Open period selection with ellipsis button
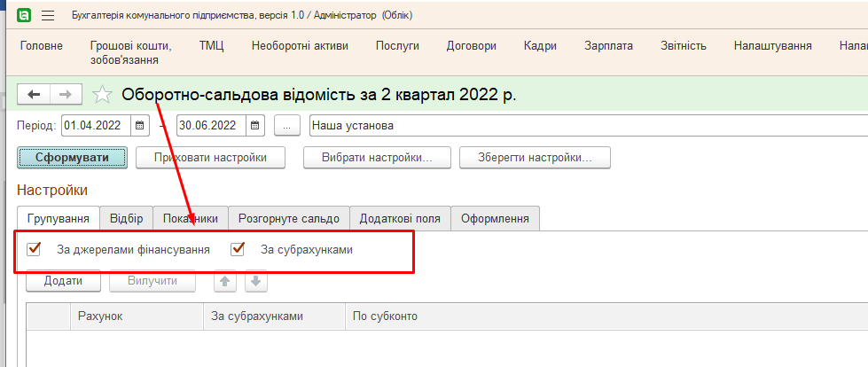 click(x=287, y=126)
